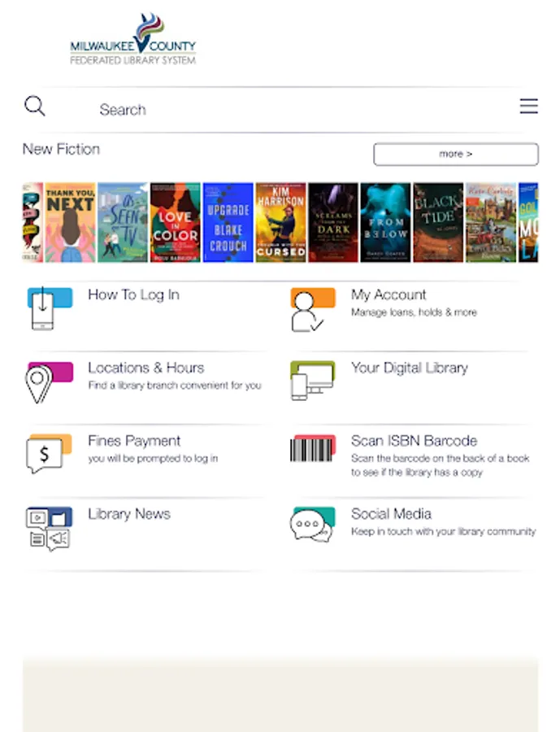Tap the Social Media chat bubbles icon
This screenshot has width=560, height=732.
click(x=313, y=525)
